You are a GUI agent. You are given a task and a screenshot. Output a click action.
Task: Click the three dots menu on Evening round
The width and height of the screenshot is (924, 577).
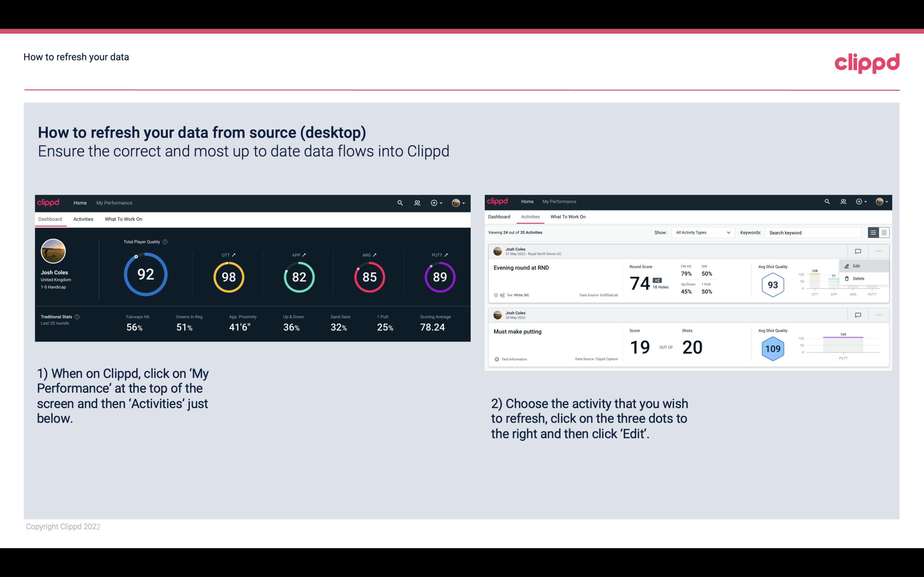878,251
